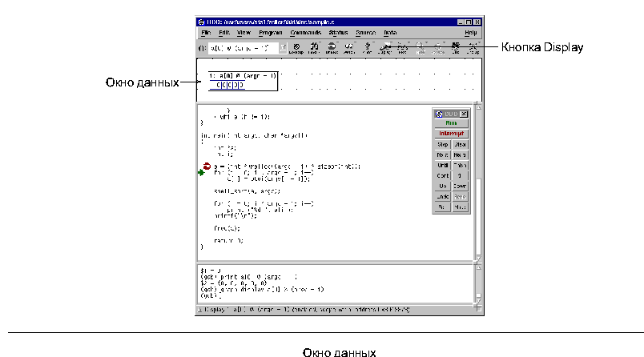Open the argument field history dropdown

283,48
